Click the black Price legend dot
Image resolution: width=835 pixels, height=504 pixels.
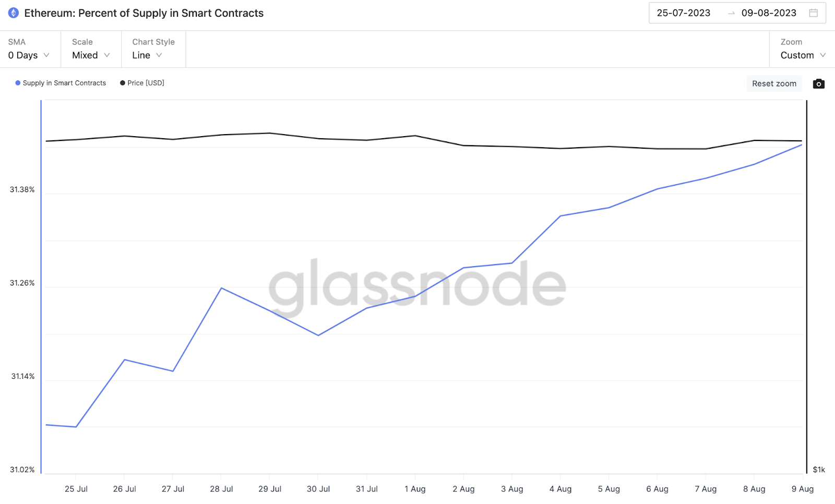tap(123, 83)
